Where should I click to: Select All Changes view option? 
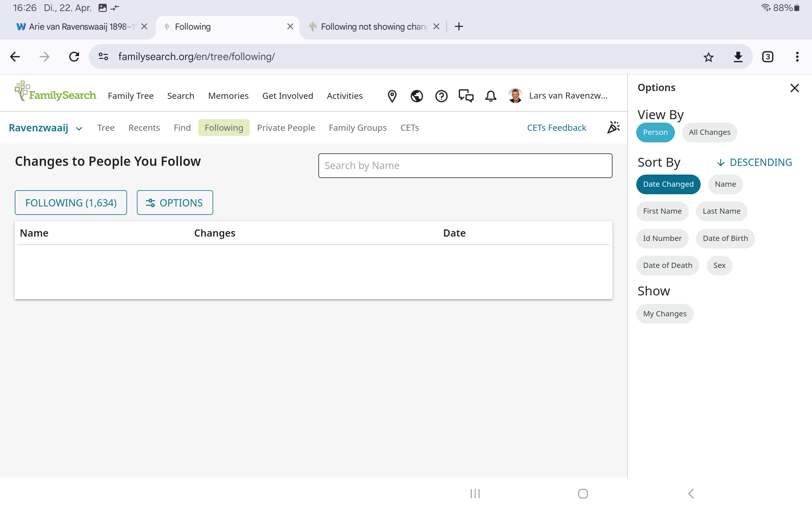click(709, 133)
